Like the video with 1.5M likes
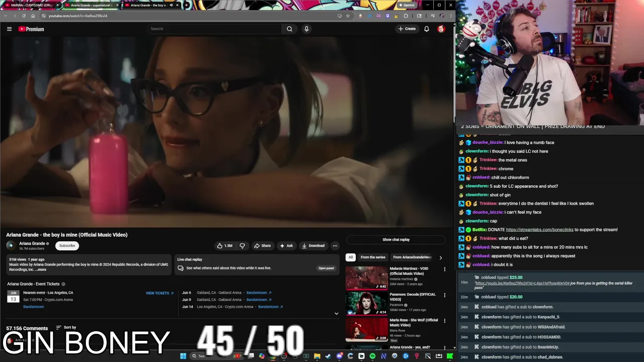The width and height of the screenshot is (644, 362). tap(224, 245)
